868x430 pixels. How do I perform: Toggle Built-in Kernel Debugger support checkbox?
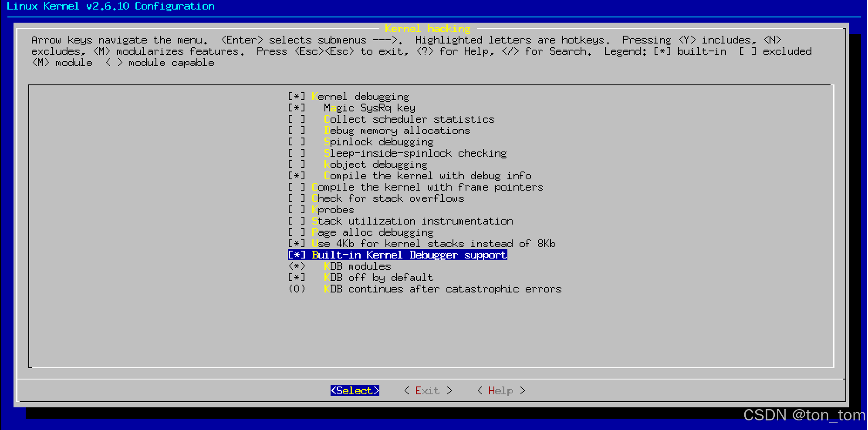pyautogui.click(x=297, y=255)
